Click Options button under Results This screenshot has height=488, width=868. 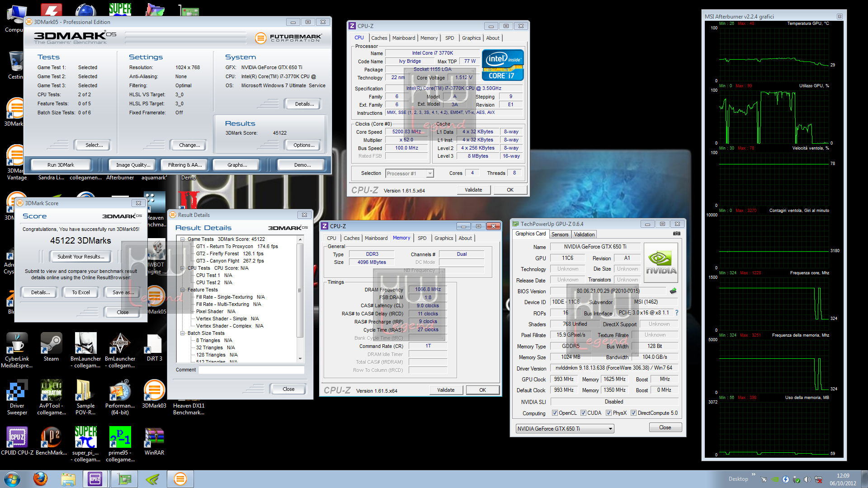coord(304,145)
